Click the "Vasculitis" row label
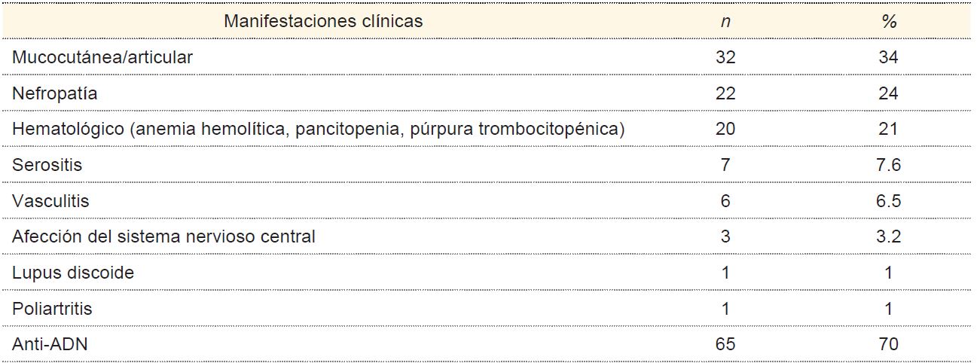980x363 pixels. click(50, 201)
